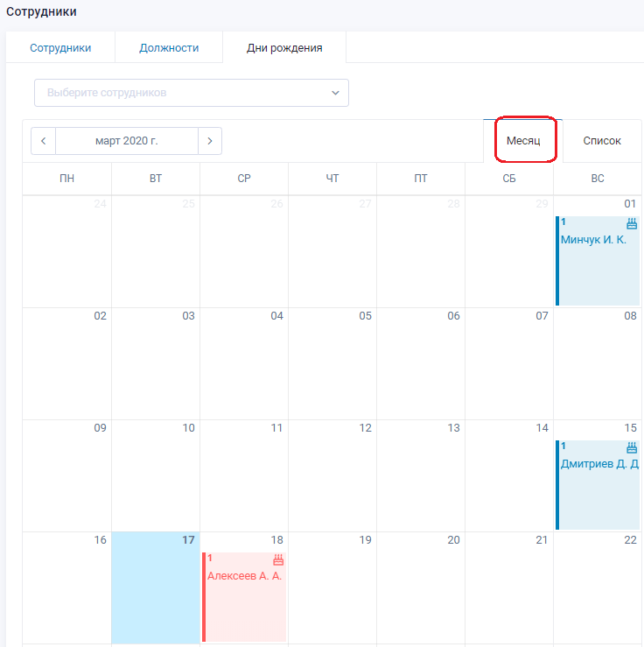
Task: Click the ЧТ weekday header
Action: (x=332, y=179)
